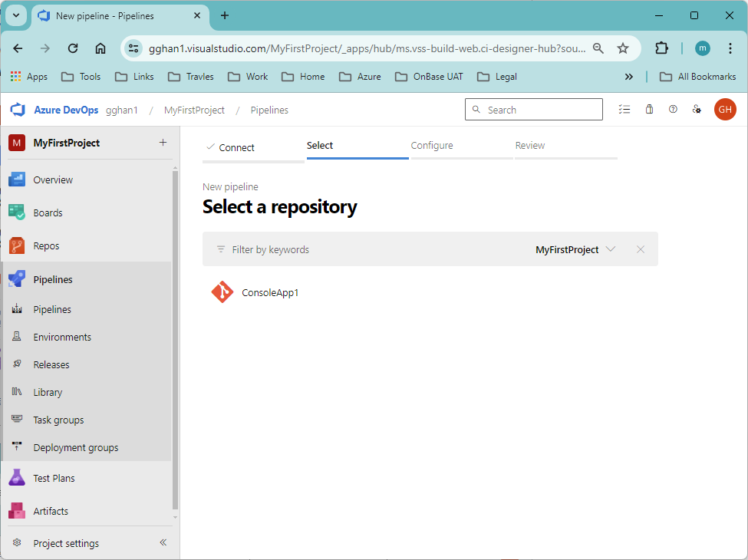Viewport: 748px width, 560px height.
Task: Click the Marketplace shopping bag icon
Action: pos(649,110)
